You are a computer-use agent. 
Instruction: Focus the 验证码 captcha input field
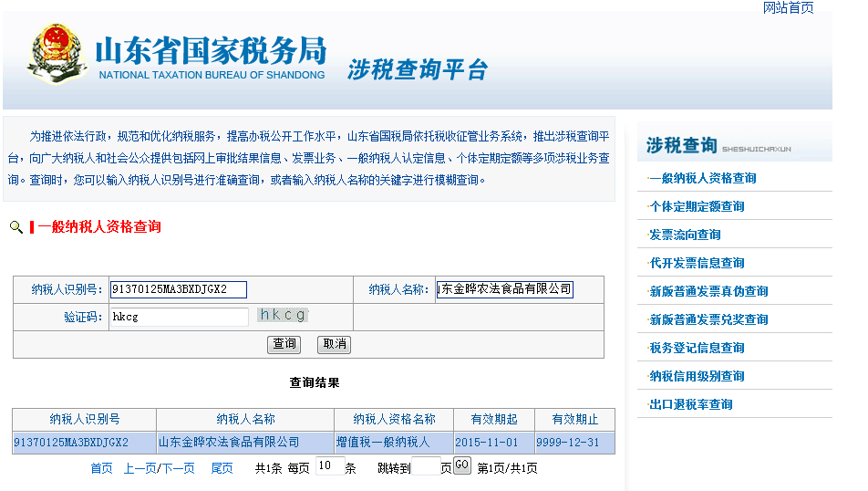click(178, 317)
